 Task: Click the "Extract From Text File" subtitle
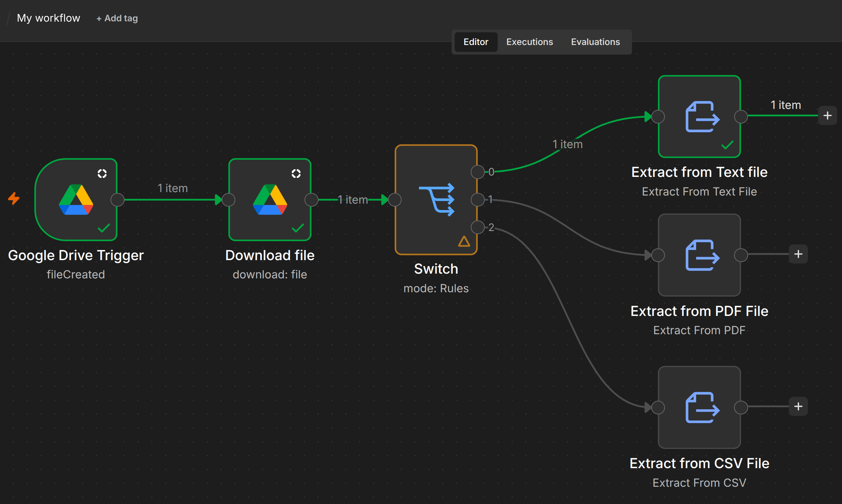[699, 191]
